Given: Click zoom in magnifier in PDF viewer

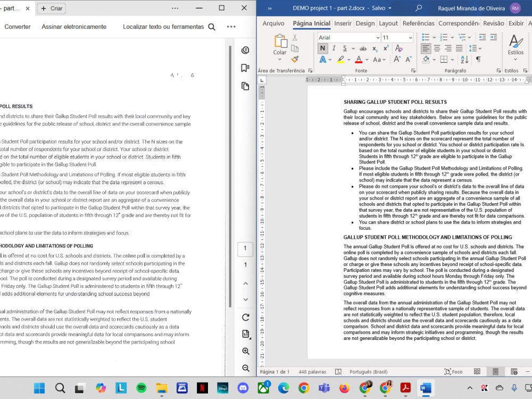Looking at the screenshot, I should click(x=246, y=351).
